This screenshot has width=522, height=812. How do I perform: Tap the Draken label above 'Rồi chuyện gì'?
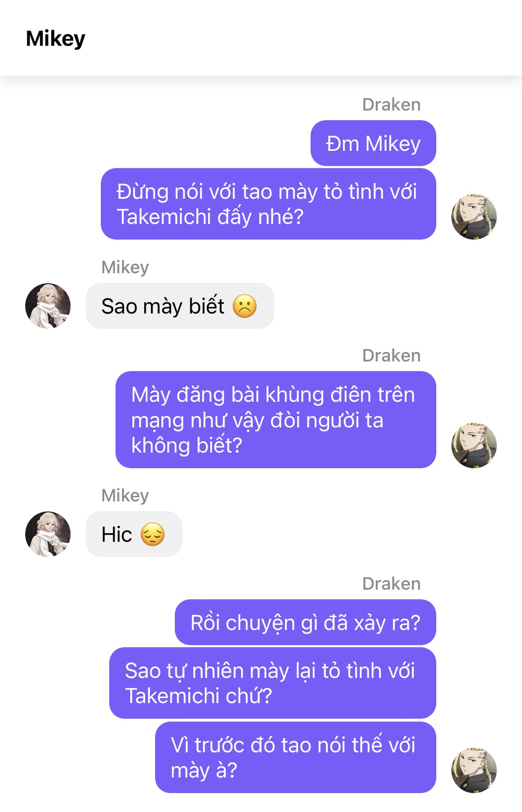[391, 584]
